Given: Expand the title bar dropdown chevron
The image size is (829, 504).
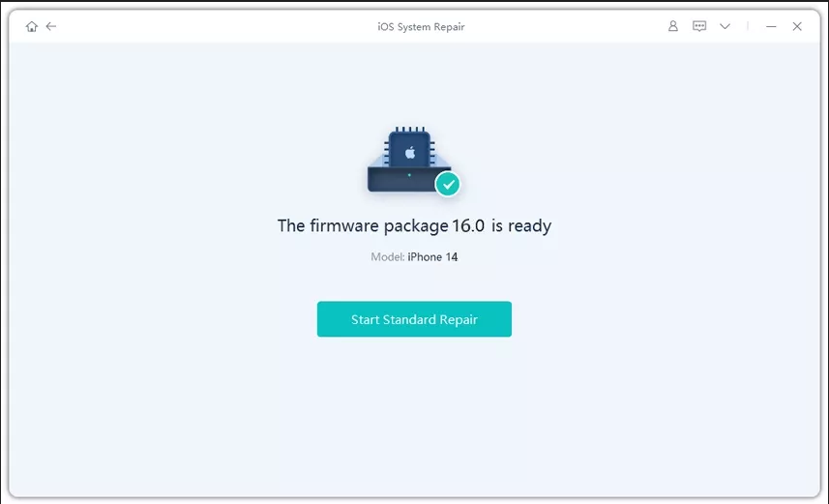Looking at the screenshot, I should coord(725,27).
